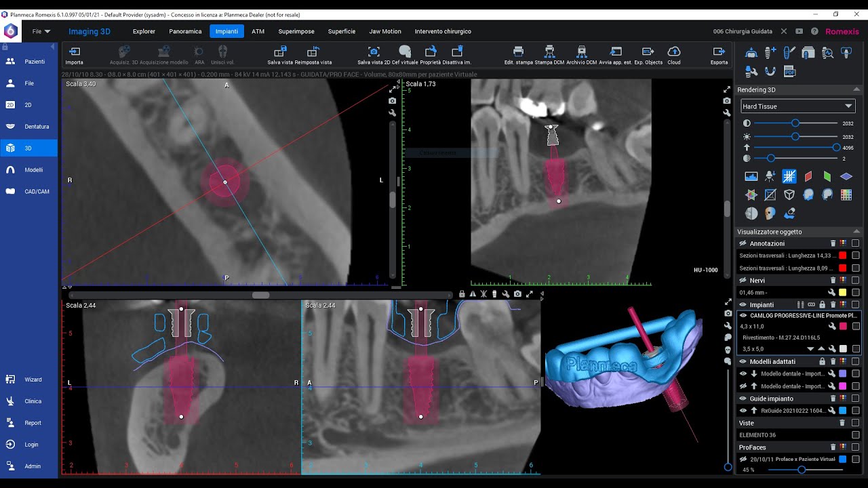Check the Annotazioni header checkbox
The image size is (868, 488).
tap(856, 243)
